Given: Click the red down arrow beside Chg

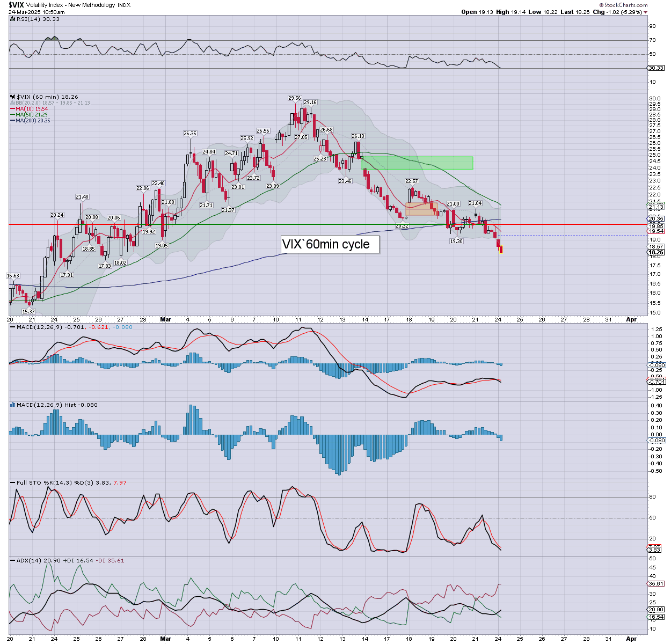Looking at the screenshot, I should [x=645, y=12].
